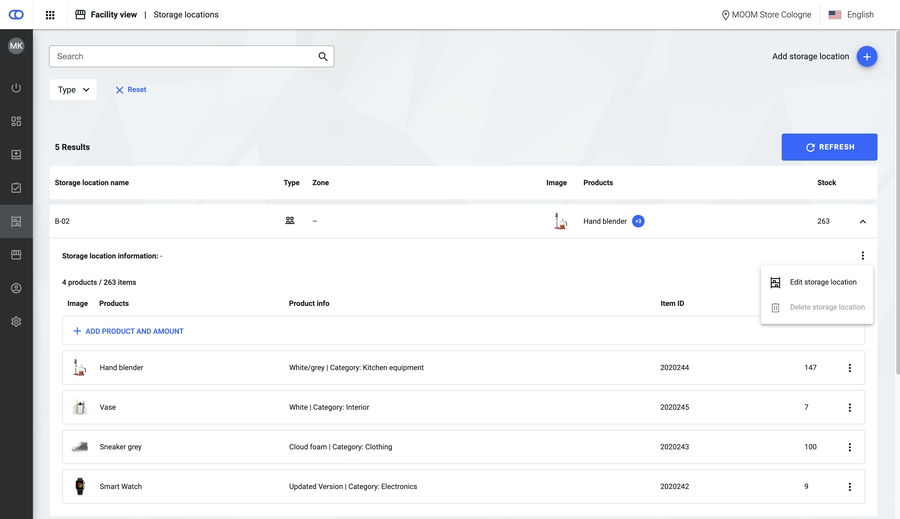The height and width of the screenshot is (519, 900).
Task: Open three-dot menu for Hand blender row
Action: pyautogui.click(x=849, y=368)
